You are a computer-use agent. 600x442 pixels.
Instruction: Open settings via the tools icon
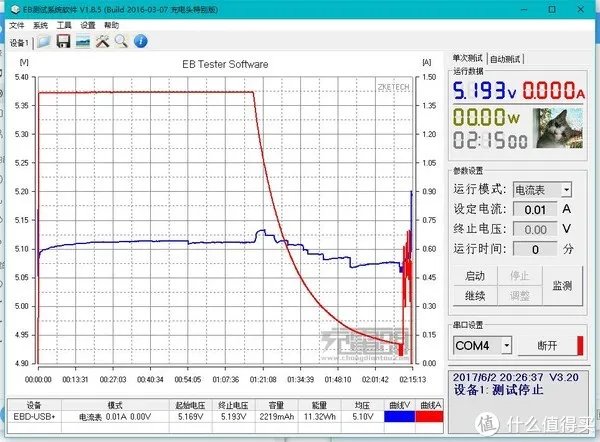click(x=102, y=41)
